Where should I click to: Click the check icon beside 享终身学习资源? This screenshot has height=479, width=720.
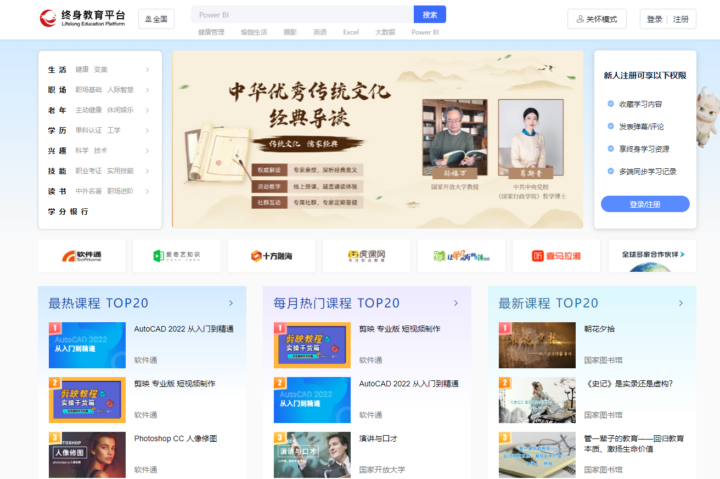(x=611, y=149)
